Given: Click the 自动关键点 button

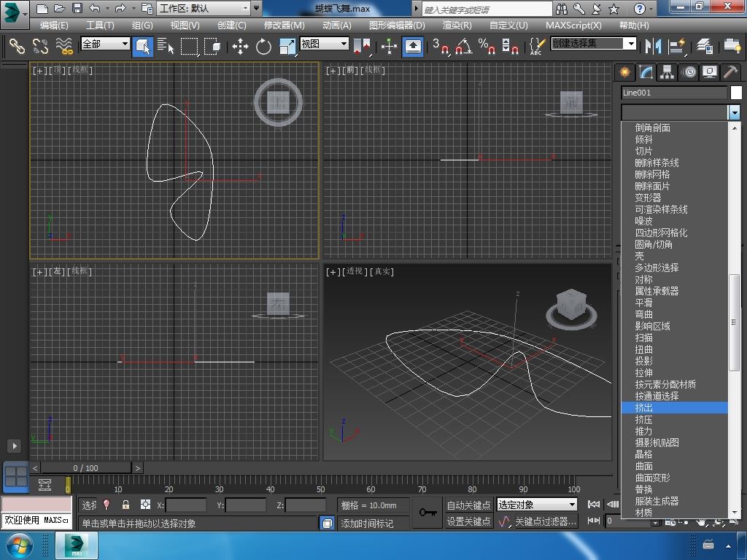Looking at the screenshot, I should coord(468,505).
